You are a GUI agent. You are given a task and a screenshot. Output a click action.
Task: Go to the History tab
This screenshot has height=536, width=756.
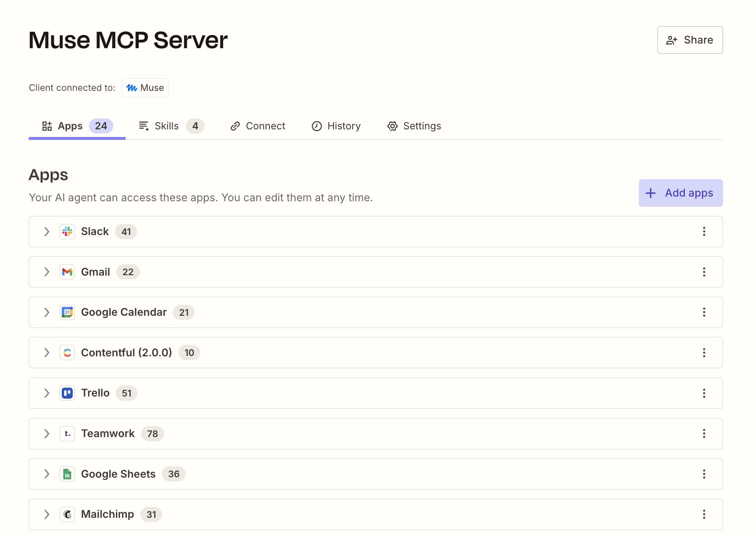(x=336, y=126)
